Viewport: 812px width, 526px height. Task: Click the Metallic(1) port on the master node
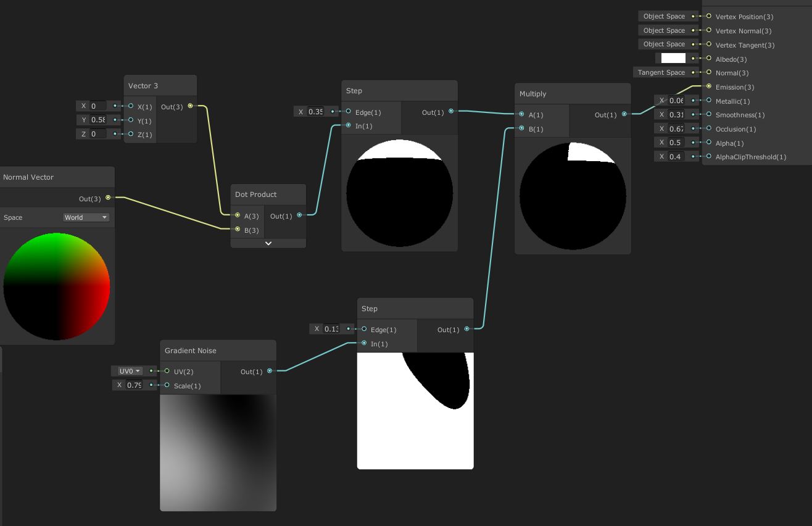(x=708, y=101)
